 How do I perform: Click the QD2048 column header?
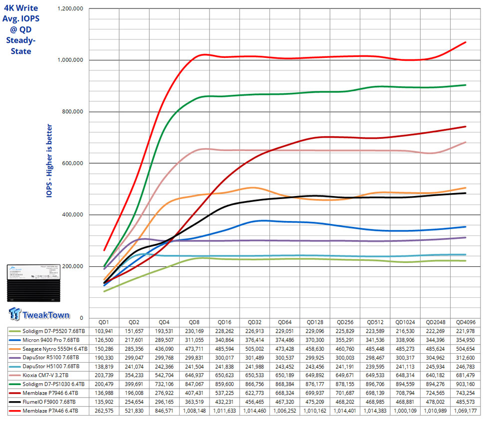(435, 322)
